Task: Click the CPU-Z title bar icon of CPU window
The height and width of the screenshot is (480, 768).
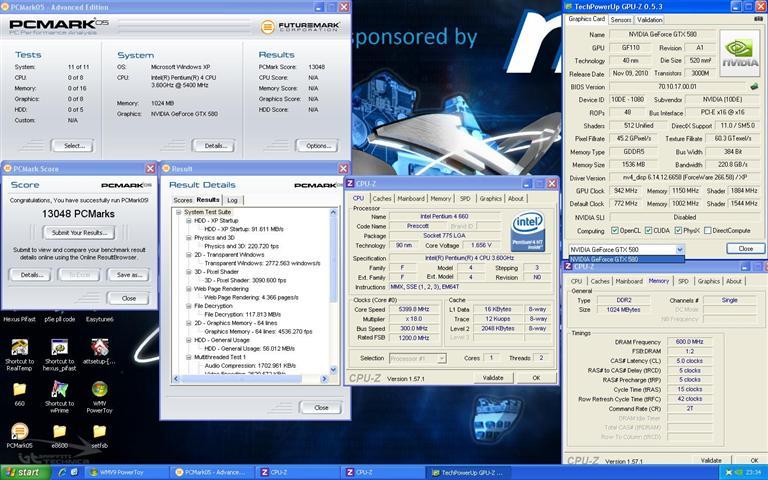Action: [x=350, y=183]
